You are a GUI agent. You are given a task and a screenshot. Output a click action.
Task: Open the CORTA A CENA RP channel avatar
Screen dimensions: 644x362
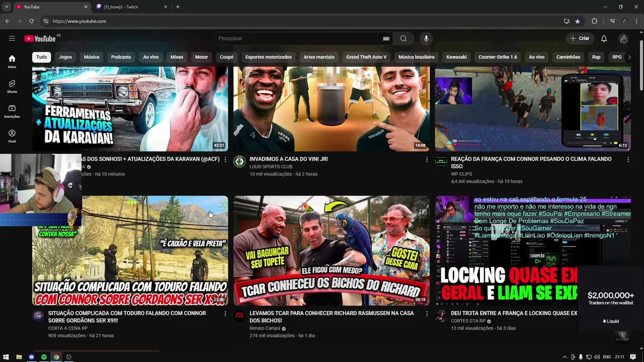38,316
